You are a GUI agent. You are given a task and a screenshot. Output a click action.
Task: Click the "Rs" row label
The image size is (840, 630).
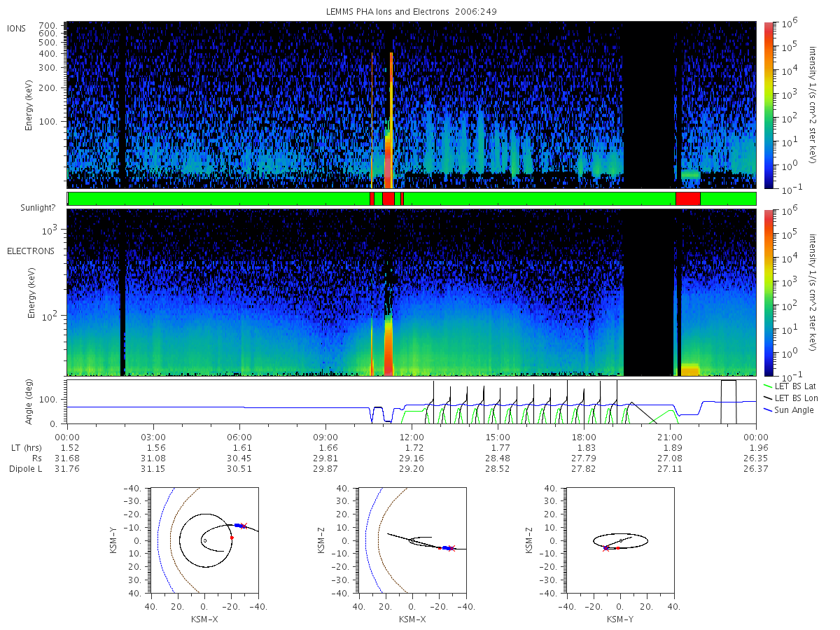[x=36, y=458]
